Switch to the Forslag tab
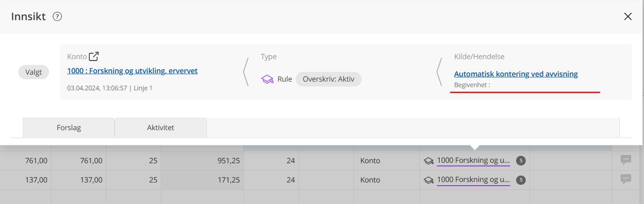 69,128
